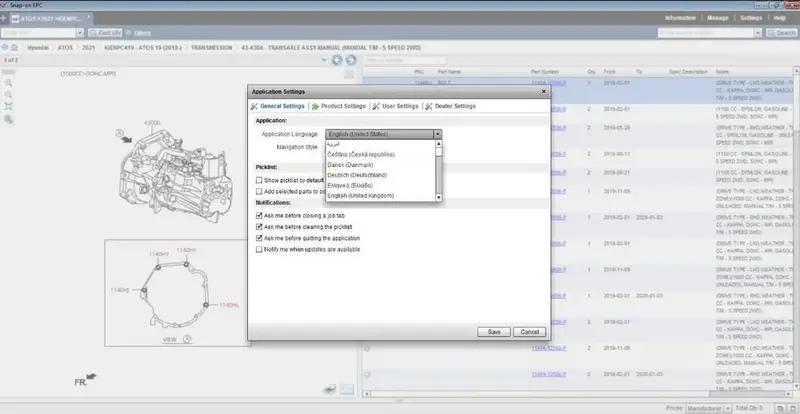This screenshot has height=414, width=800.
Task: Open the Settings menu
Action: point(751,18)
